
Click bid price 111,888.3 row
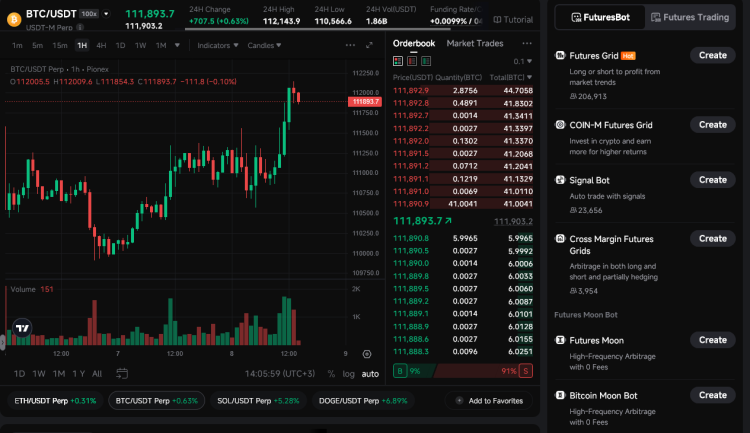463,351
